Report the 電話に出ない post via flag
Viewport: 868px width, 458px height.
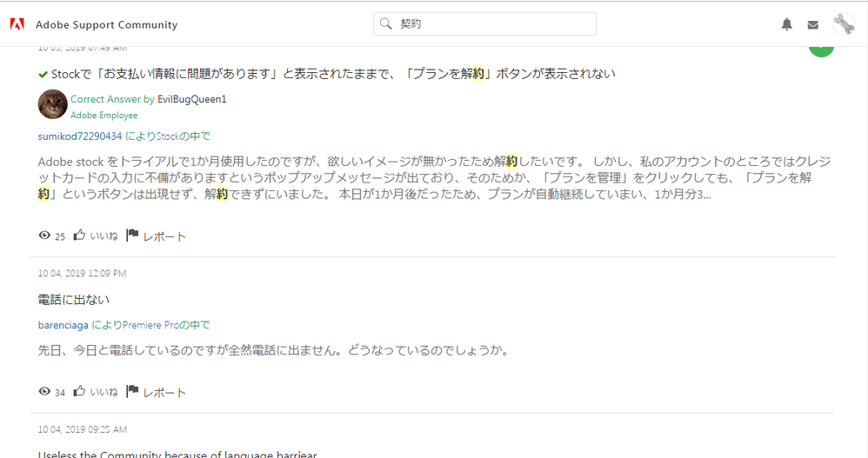click(x=156, y=392)
